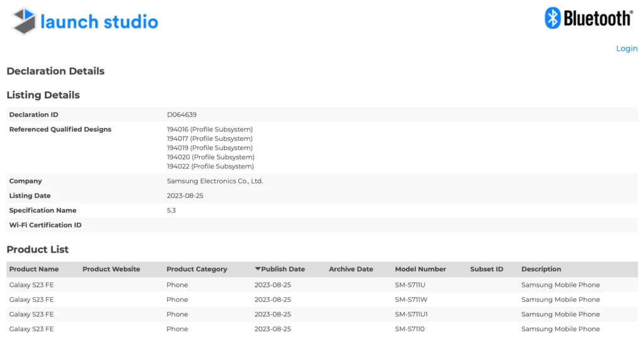The height and width of the screenshot is (347, 644).
Task: Click model number SM-S711U
Action: point(410,285)
